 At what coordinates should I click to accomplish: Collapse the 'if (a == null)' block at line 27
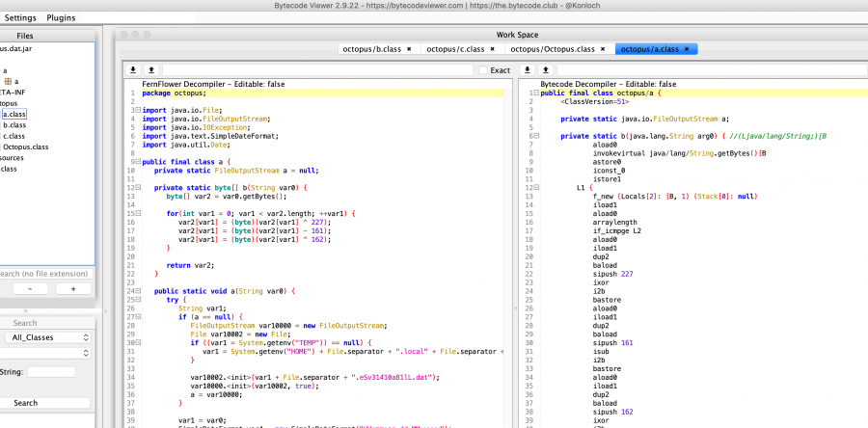[138, 317]
